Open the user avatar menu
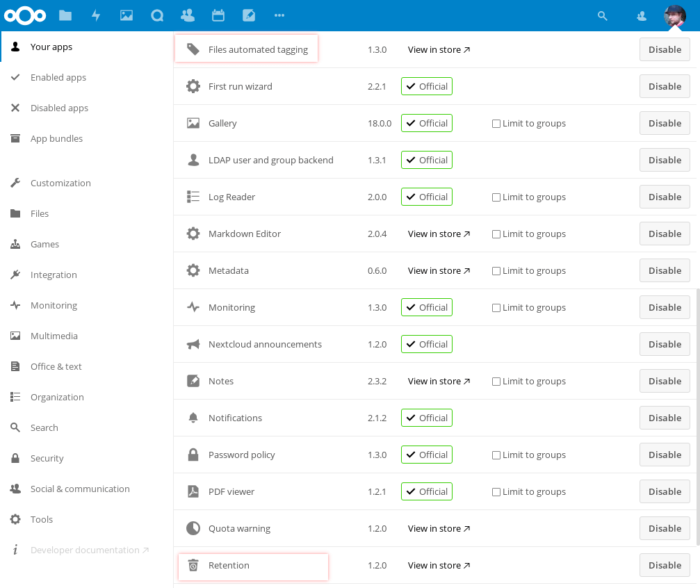This screenshot has width=700, height=588. (675, 16)
